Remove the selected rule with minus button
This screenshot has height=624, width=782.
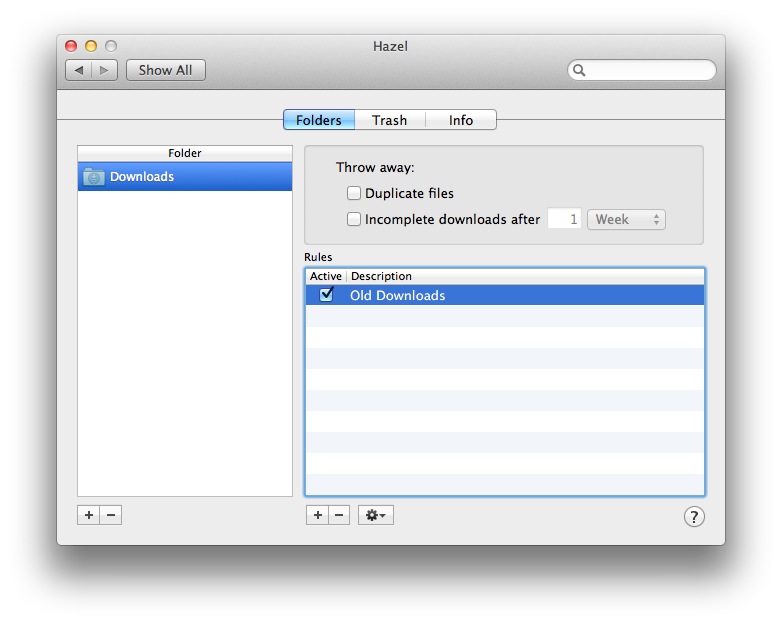point(339,515)
